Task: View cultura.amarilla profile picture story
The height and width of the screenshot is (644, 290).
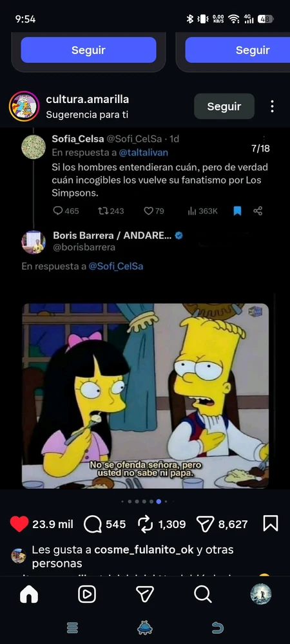Action: click(x=24, y=106)
